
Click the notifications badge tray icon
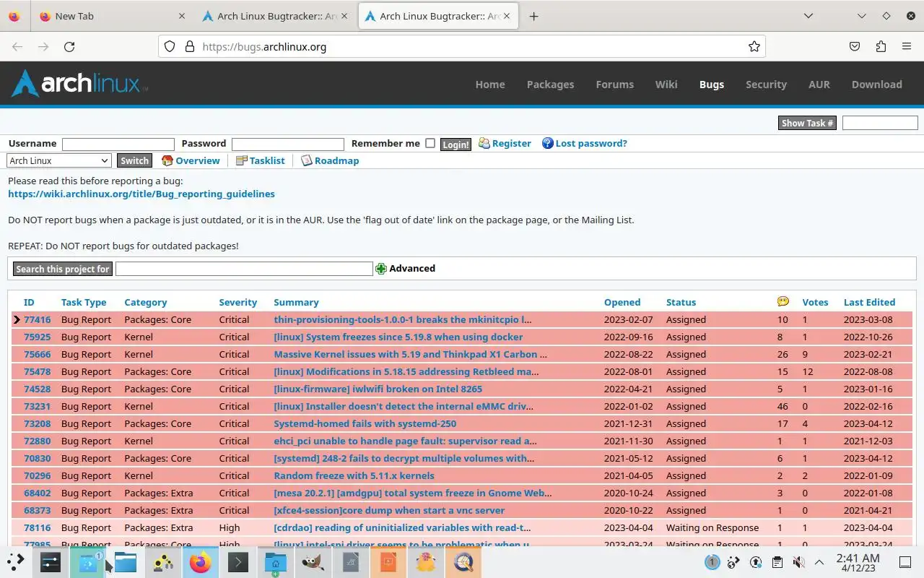coord(712,562)
